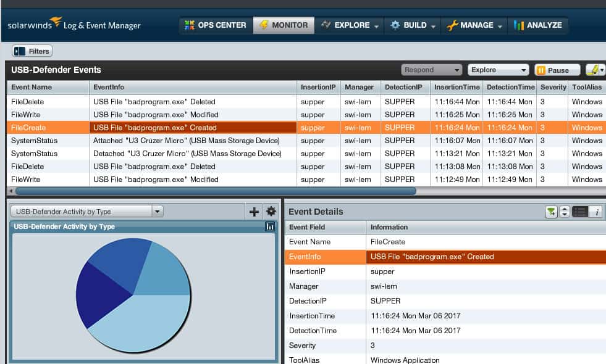606x364 pixels.
Task: Select the Attached U3 Cruzer Micro event
Action: pyautogui.click(x=306, y=141)
